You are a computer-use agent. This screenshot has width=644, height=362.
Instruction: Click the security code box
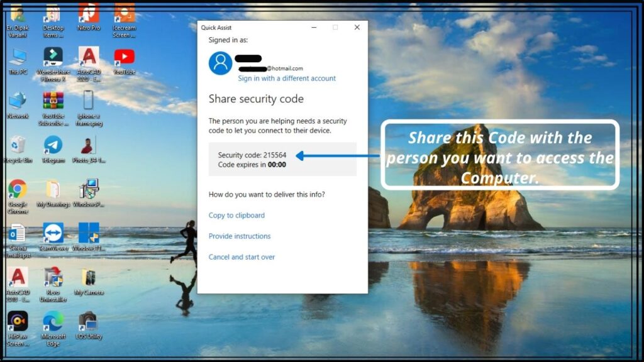coord(282,159)
